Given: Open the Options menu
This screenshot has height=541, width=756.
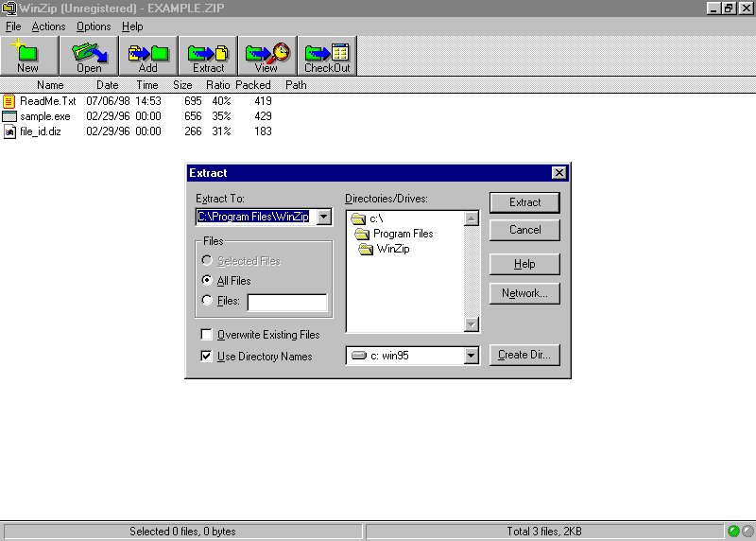Looking at the screenshot, I should coord(94,26).
